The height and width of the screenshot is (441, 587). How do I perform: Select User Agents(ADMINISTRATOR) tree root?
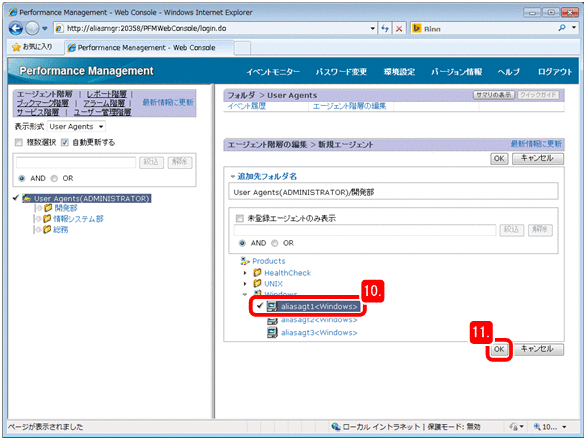[x=92, y=198]
